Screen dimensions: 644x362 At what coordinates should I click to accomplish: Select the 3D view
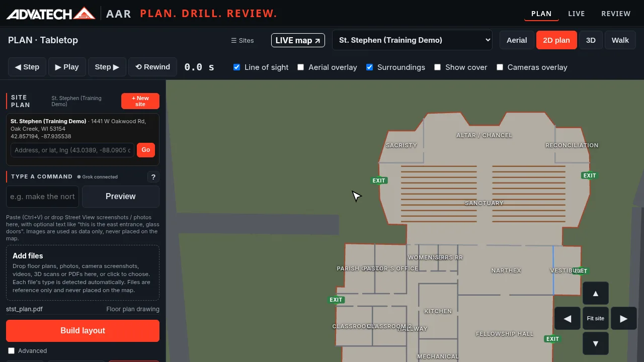point(591,40)
